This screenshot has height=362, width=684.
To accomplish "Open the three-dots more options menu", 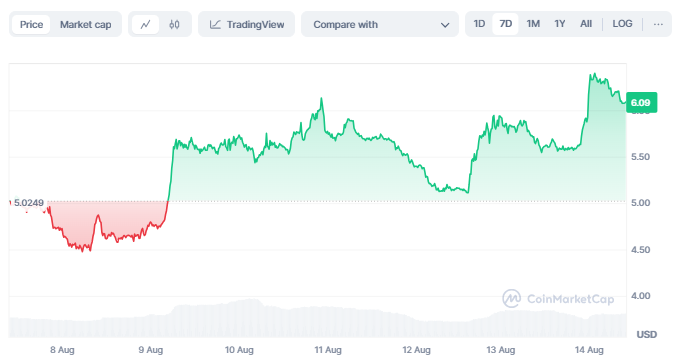I will tap(658, 24).
